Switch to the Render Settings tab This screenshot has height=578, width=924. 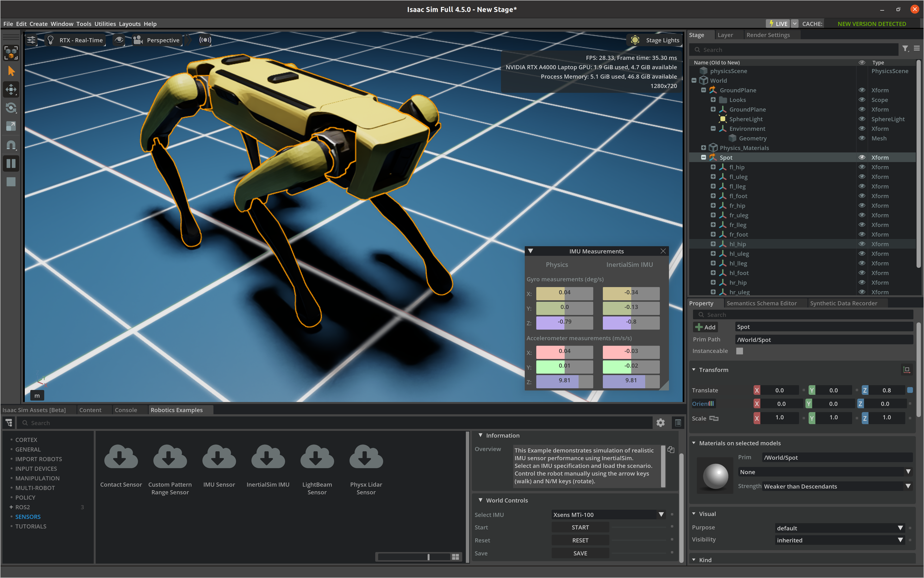click(x=768, y=35)
